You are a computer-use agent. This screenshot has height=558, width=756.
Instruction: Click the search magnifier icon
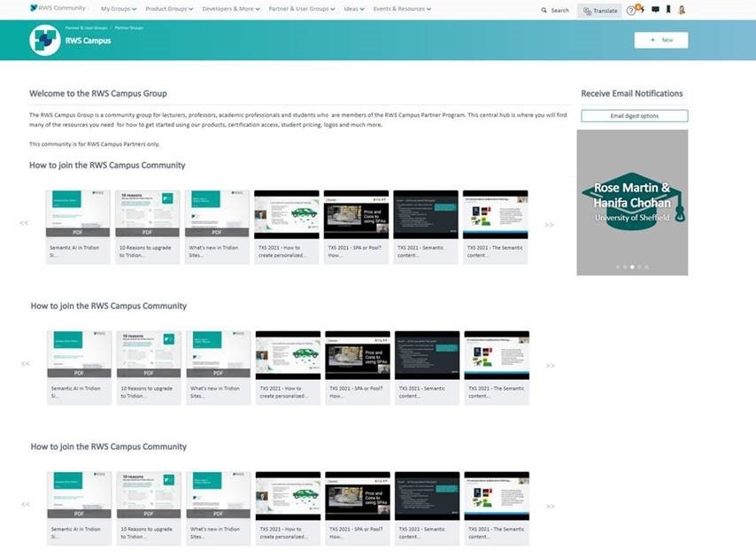coord(544,10)
